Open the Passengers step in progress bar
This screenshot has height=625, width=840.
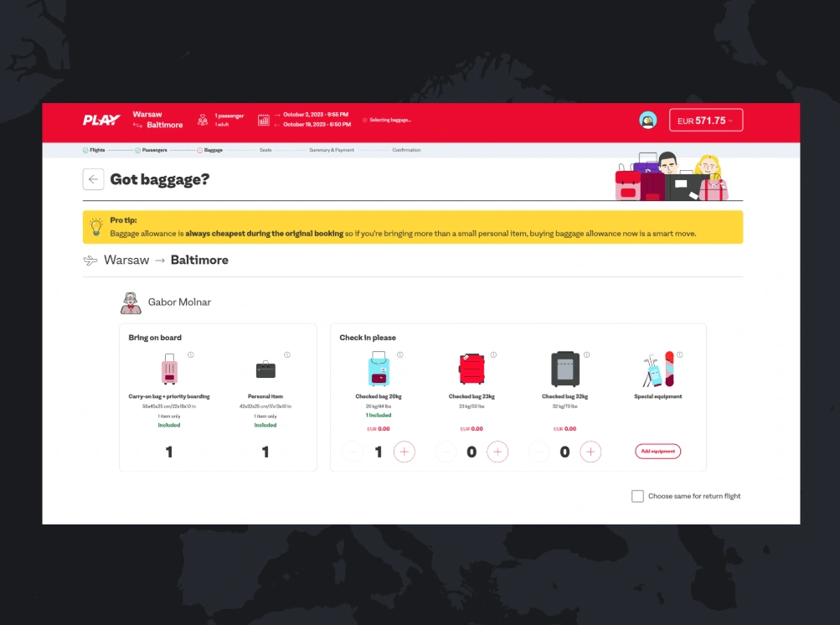151,150
